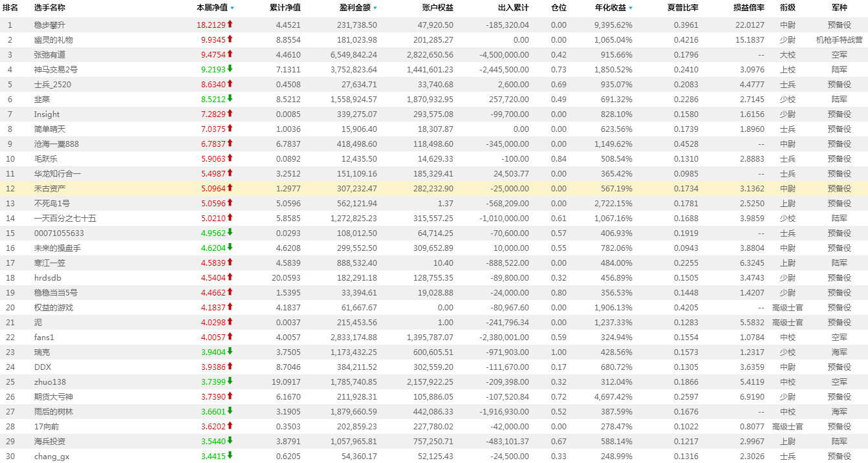The image size is (868, 463).
Task: Click red up arrow for 寒江一笠
Action: (x=230, y=262)
